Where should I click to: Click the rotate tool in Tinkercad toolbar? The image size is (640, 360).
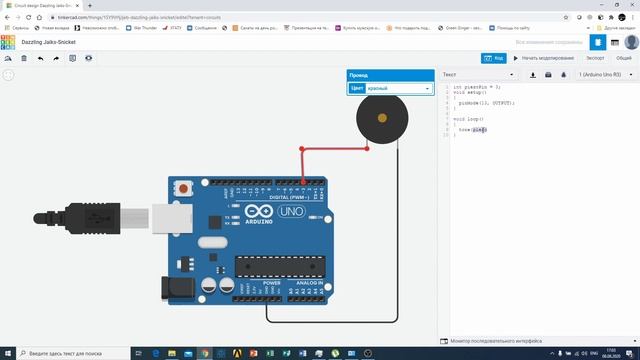(x=8, y=58)
